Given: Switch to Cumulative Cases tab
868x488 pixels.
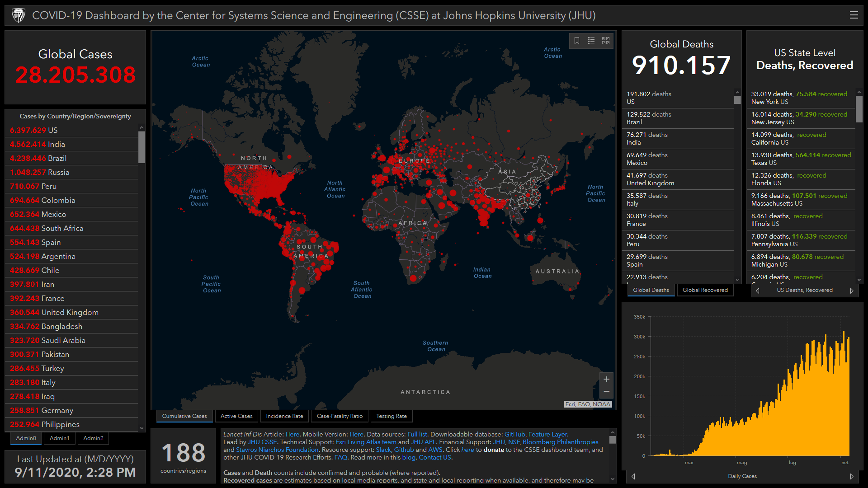Looking at the screenshot, I should point(184,416).
